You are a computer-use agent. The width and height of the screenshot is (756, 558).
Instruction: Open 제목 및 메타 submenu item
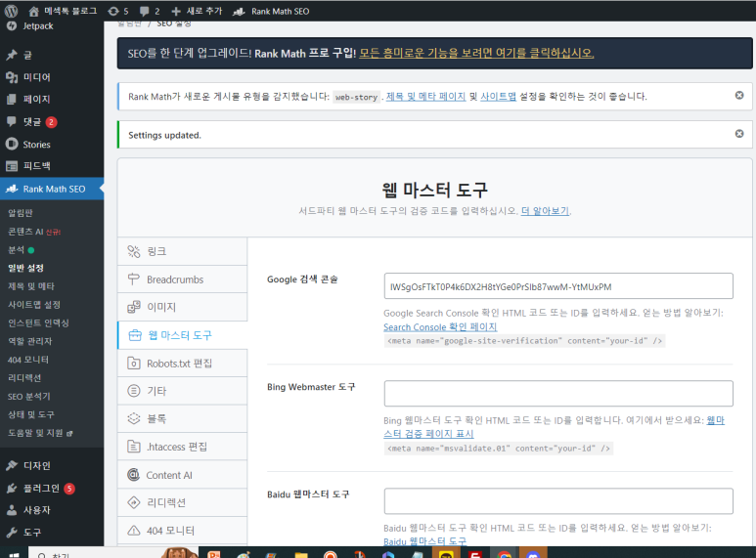[x=31, y=286]
